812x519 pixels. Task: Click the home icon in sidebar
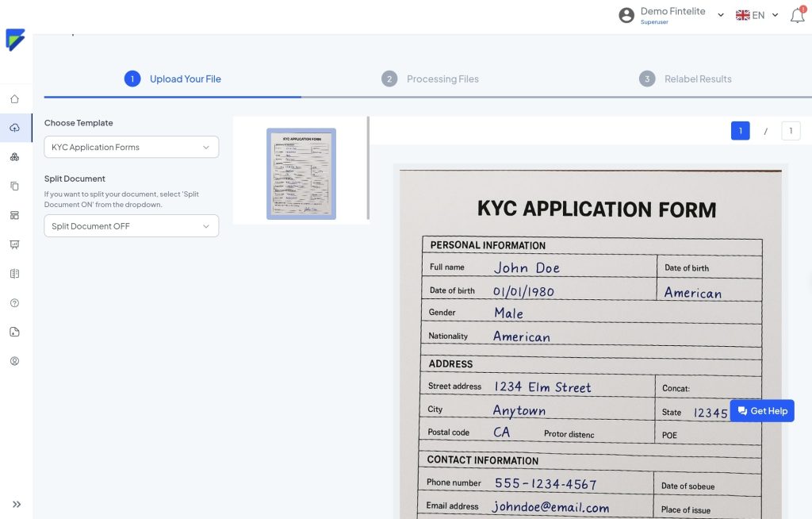14,99
